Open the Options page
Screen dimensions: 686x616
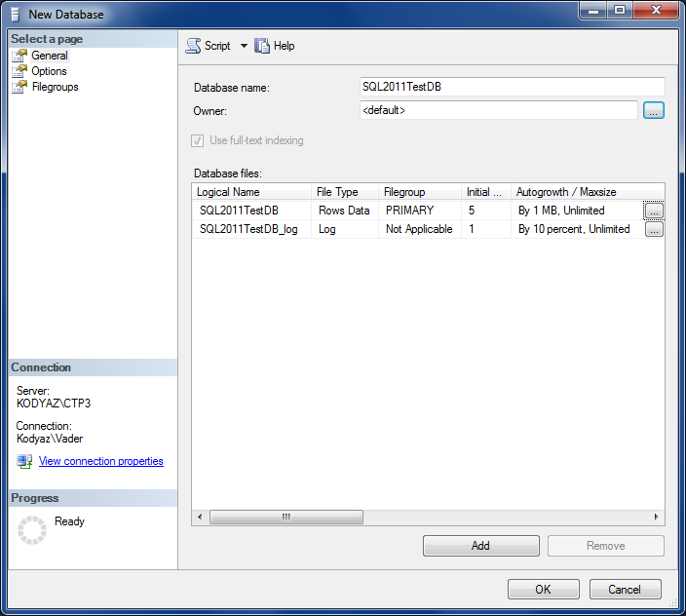tap(49, 71)
